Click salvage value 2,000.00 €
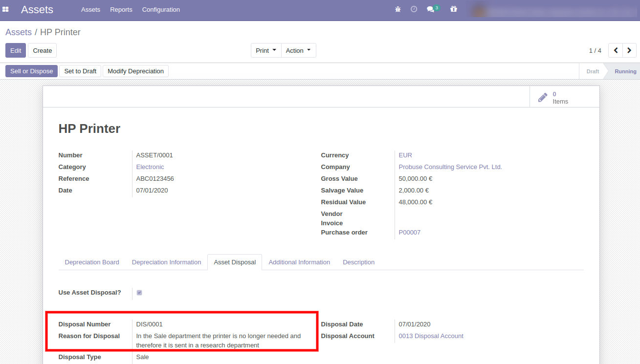The width and height of the screenshot is (640, 364). [x=414, y=191]
